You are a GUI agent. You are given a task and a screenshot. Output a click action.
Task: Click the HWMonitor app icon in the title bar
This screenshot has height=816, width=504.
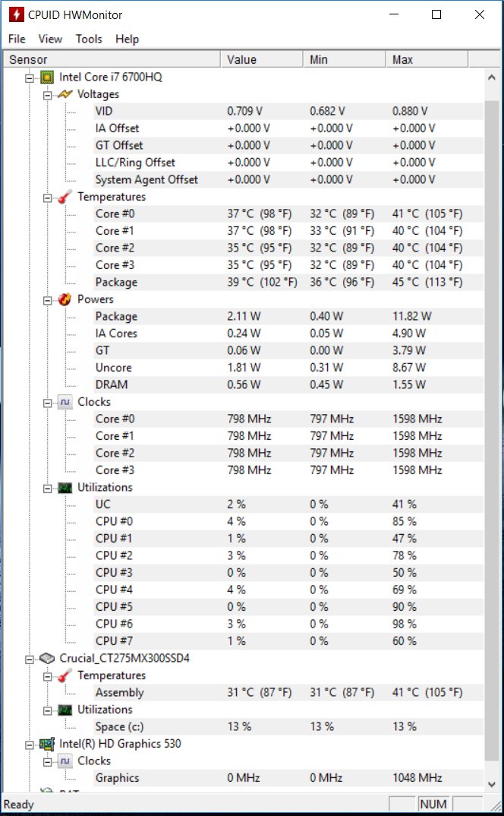(x=17, y=14)
